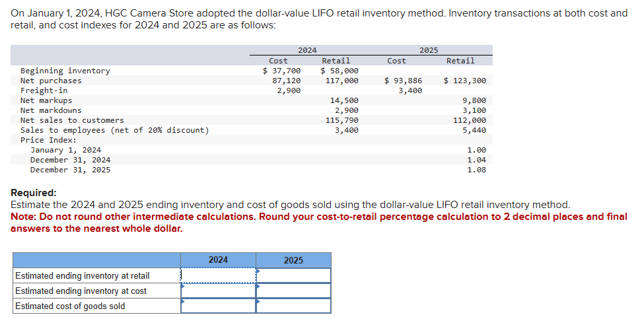Select the 2024 ending inventory at cost field
This screenshot has height=319, width=644.
[x=219, y=291]
